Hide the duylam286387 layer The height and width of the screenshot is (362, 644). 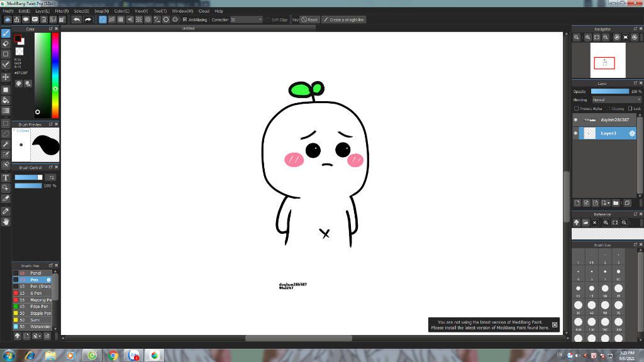coord(575,120)
